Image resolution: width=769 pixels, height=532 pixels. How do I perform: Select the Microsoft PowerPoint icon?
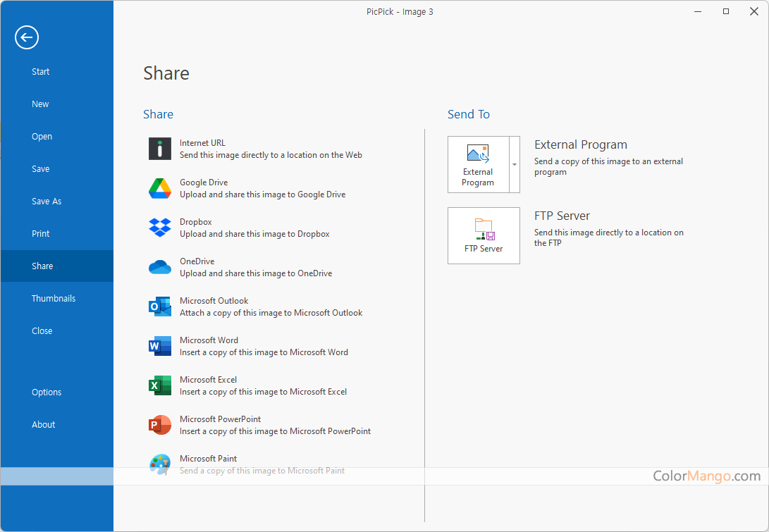tap(160, 425)
